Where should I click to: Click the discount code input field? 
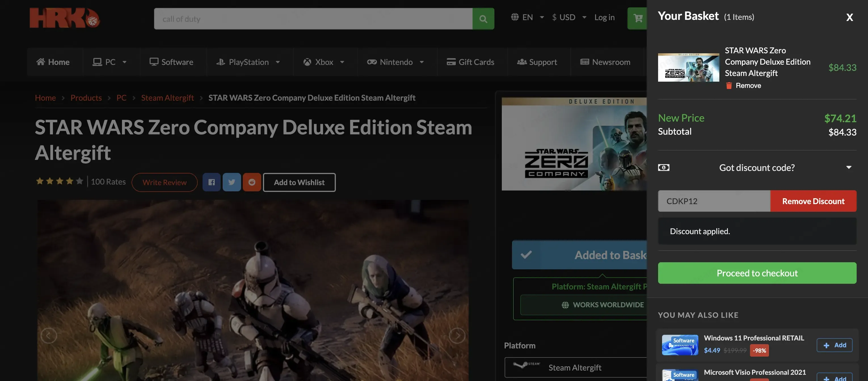pos(714,201)
